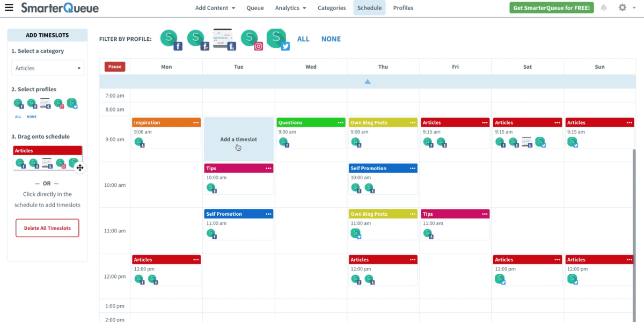Open options on Saturday 9:15 Articles timeslot

[x=557, y=122]
